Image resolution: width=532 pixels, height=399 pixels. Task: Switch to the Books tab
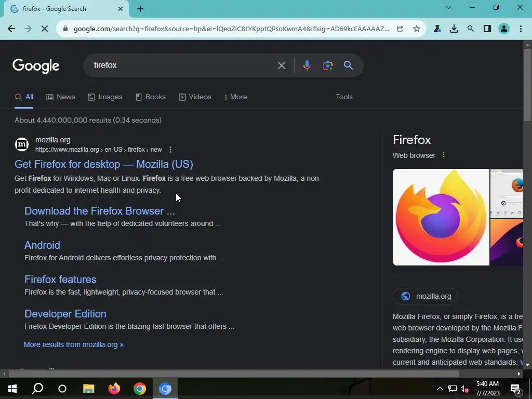(x=151, y=97)
